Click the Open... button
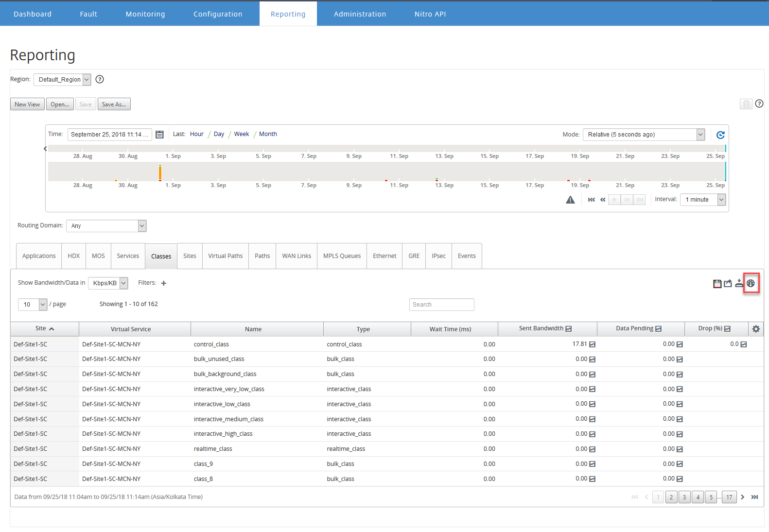 (60, 104)
